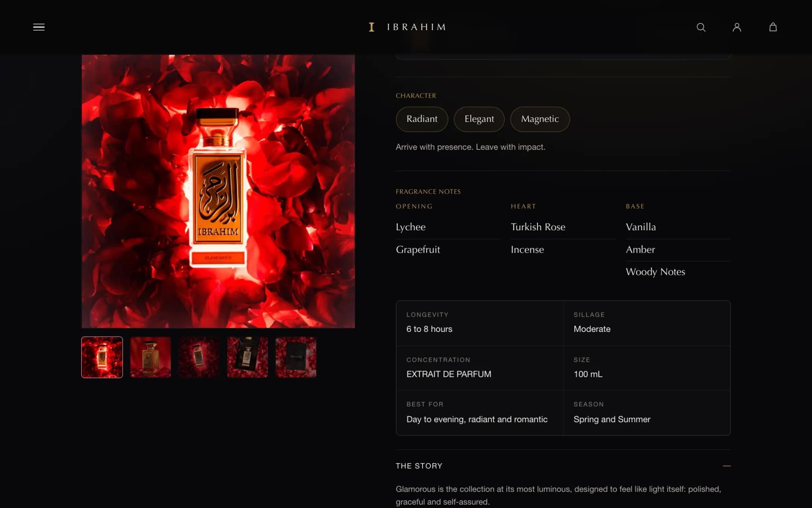This screenshot has width=812, height=508.
Task: Click the main perfume bottle image
Action: point(218,191)
